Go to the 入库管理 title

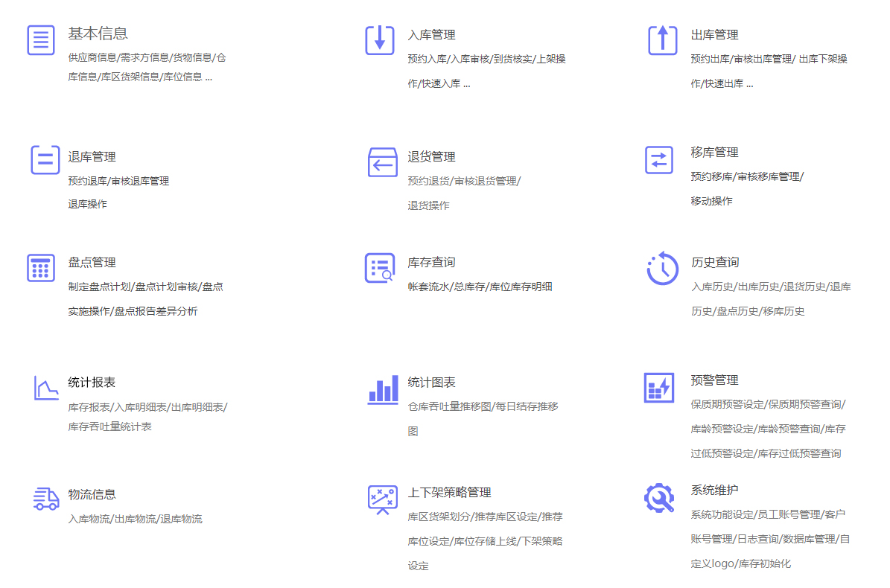pos(431,35)
